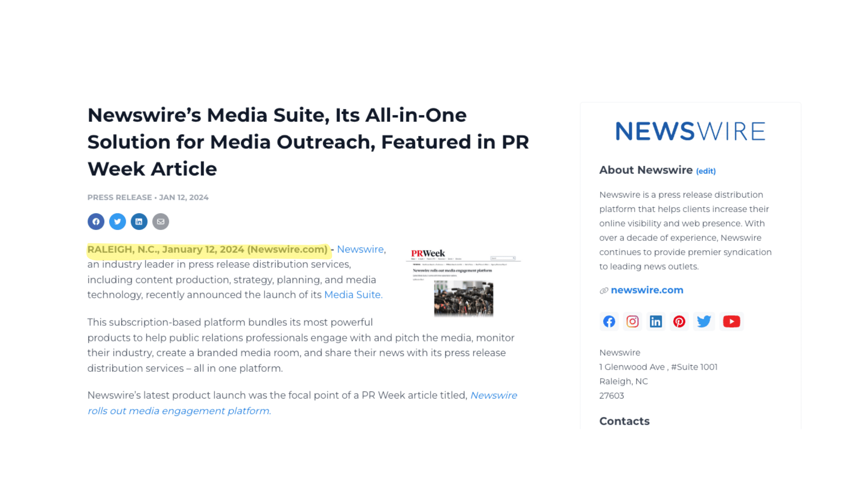Open Newswire Facebook page in sidebar
This screenshot has width=868, height=488.
click(x=609, y=321)
